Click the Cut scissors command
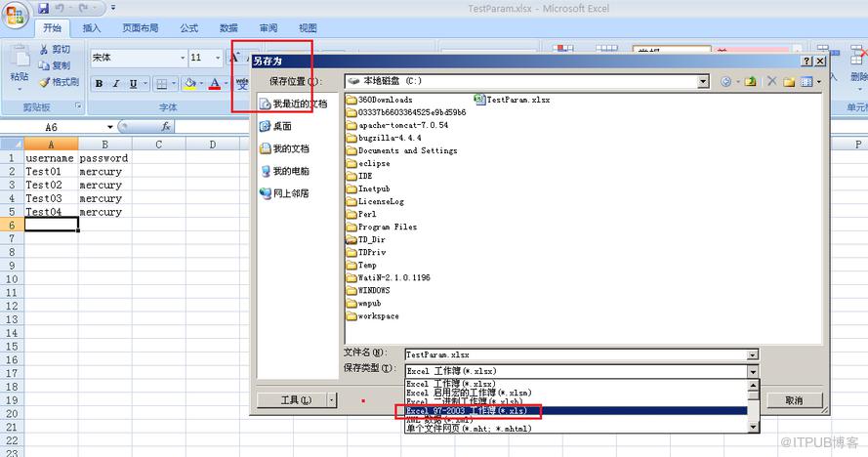The height and width of the screenshot is (457, 868). point(55,50)
